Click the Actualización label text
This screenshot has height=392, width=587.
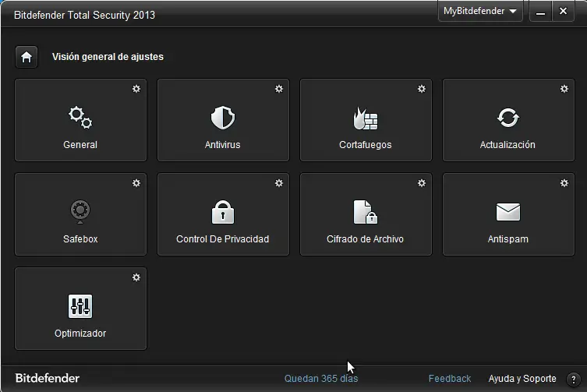pos(507,145)
